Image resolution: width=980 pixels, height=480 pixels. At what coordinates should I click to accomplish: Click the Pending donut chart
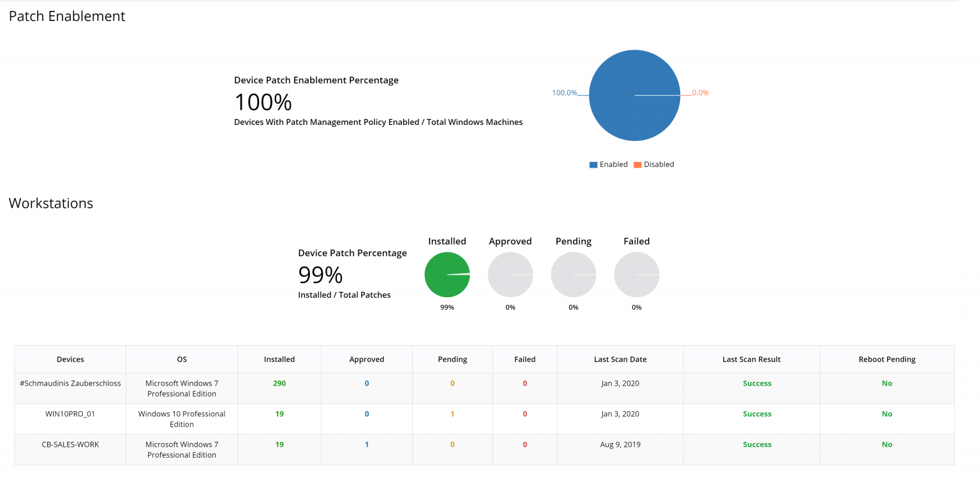573,273
